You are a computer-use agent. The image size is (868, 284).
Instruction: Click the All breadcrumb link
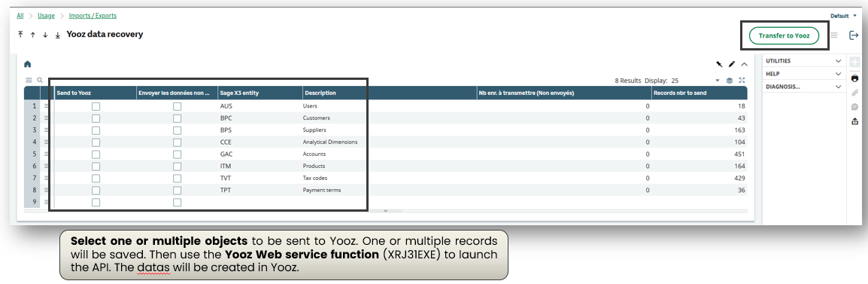pos(20,16)
